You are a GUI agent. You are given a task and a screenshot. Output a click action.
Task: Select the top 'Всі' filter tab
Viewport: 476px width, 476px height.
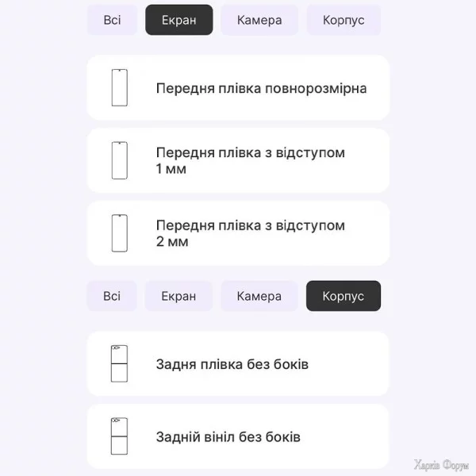pyautogui.click(x=112, y=20)
